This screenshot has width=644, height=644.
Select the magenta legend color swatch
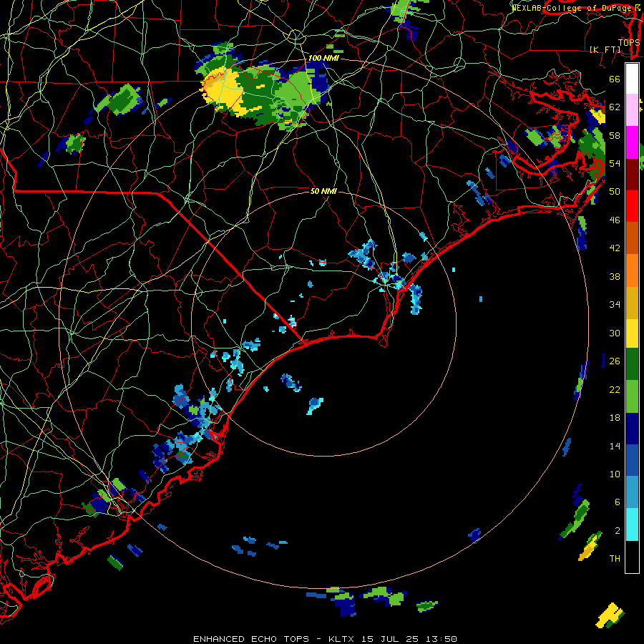632,142
